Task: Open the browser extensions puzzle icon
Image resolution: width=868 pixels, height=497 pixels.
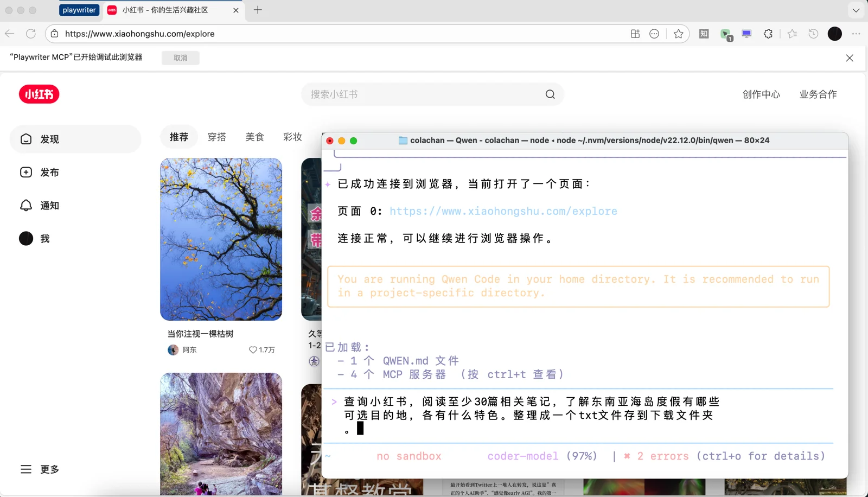Action: [768, 34]
